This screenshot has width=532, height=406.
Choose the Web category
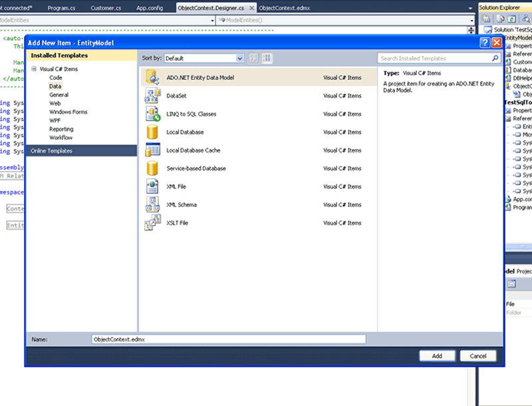pos(55,103)
